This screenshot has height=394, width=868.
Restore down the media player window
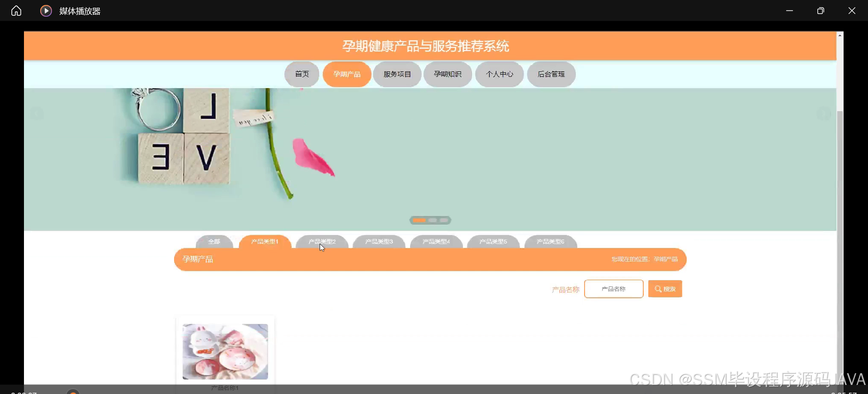tap(821, 11)
